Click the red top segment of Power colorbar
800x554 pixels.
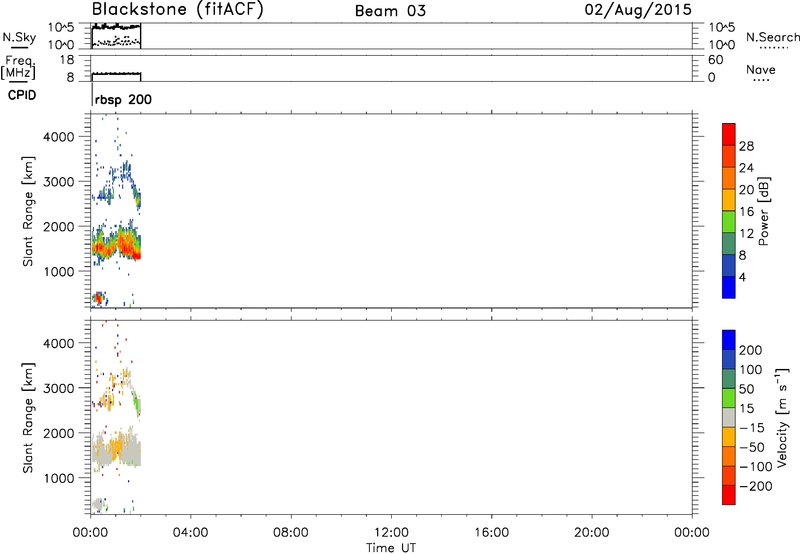(x=729, y=134)
